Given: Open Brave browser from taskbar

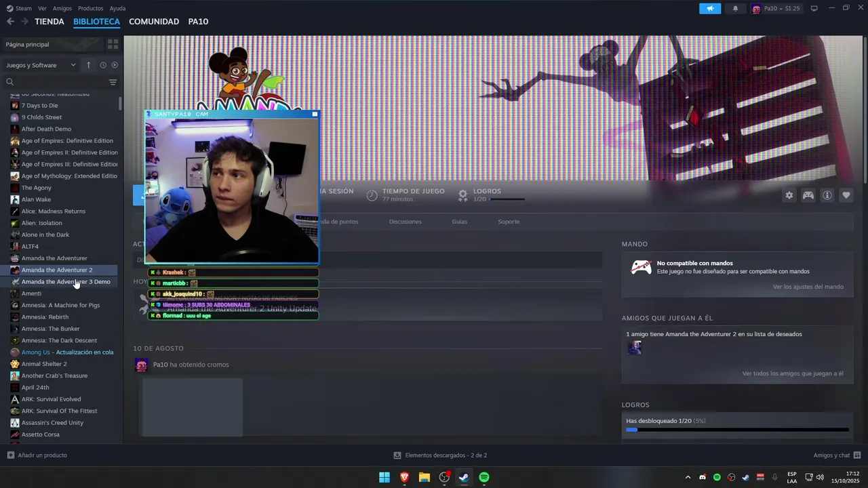Looking at the screenshot, I should point(404,477).
